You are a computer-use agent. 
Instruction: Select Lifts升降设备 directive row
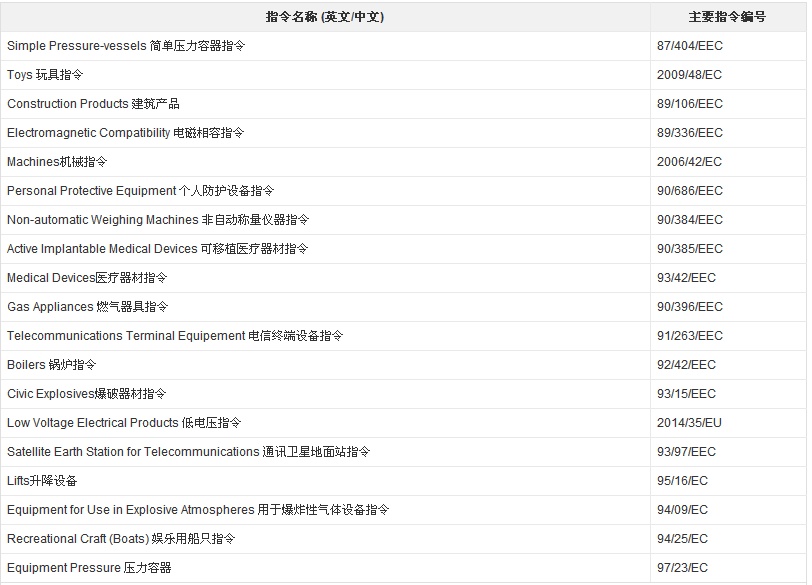[x=42, y=481]
